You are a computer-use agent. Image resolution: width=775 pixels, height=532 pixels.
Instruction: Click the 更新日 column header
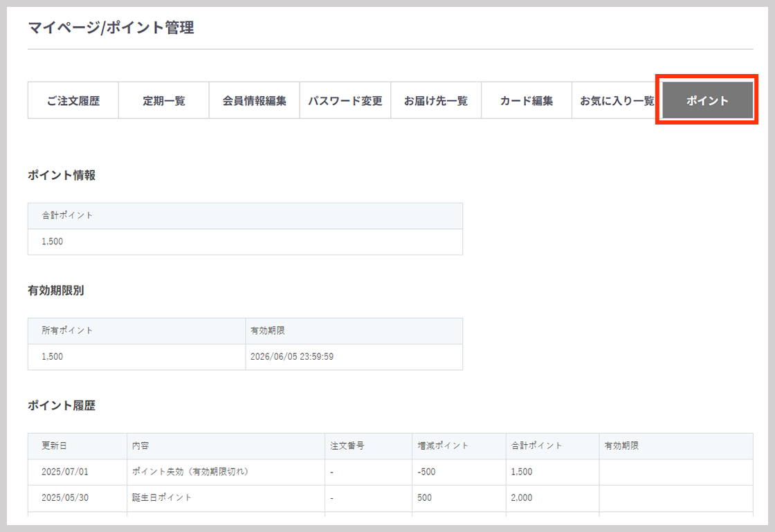tap(55, 446)
